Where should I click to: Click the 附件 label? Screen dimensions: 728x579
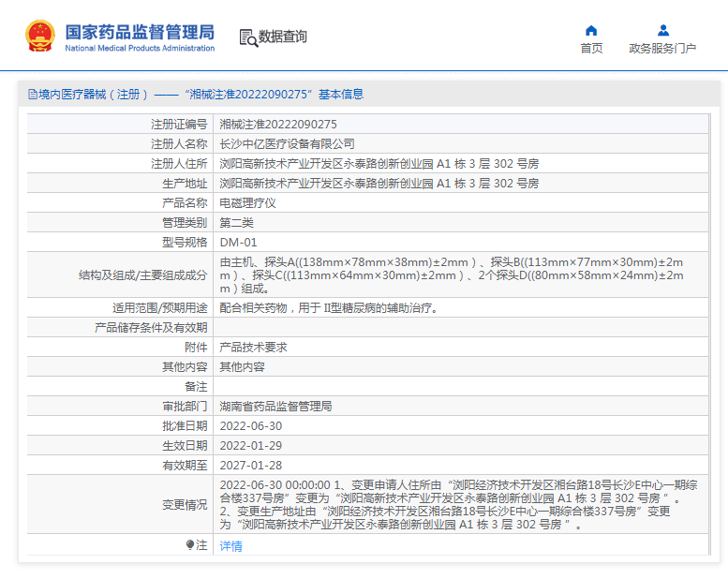(x=196, y=348)
